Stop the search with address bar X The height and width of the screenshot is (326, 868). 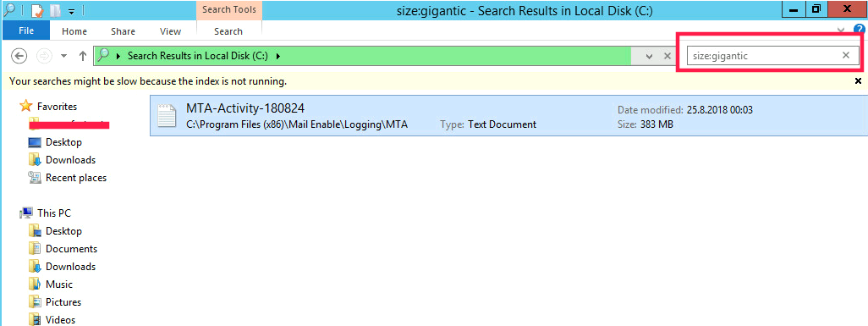coord(667,56)
